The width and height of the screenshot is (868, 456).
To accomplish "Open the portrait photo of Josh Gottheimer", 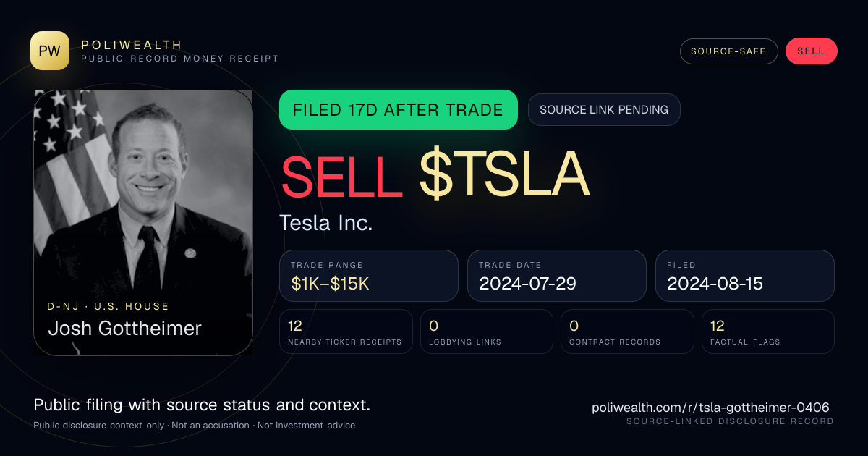I will 143,223.
